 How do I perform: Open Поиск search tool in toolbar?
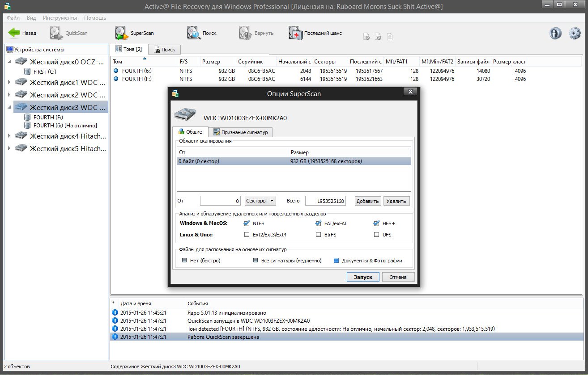click(x=202, y=33)
